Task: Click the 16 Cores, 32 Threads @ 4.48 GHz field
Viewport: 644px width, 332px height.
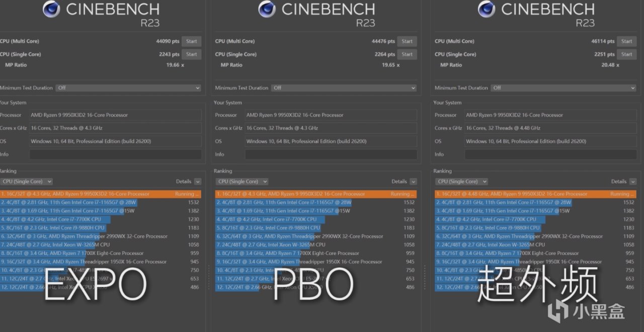Action: (x=550, y=128)
